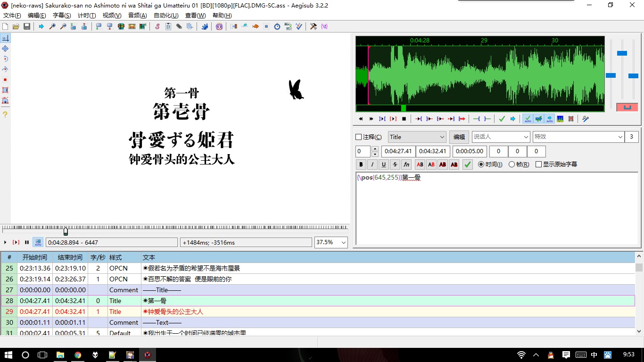Open visual typesetting help question mark
644x362 pixels.
pyautogui.click(x=5, y=115)
